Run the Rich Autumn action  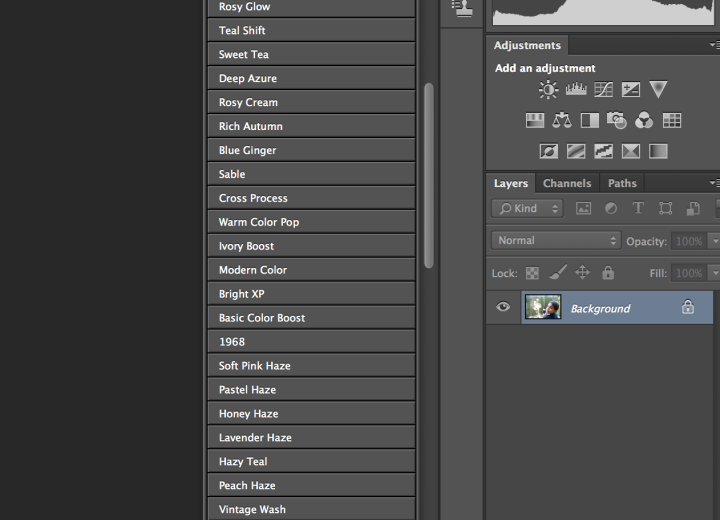pyautogui.click(x=311, y=126)
